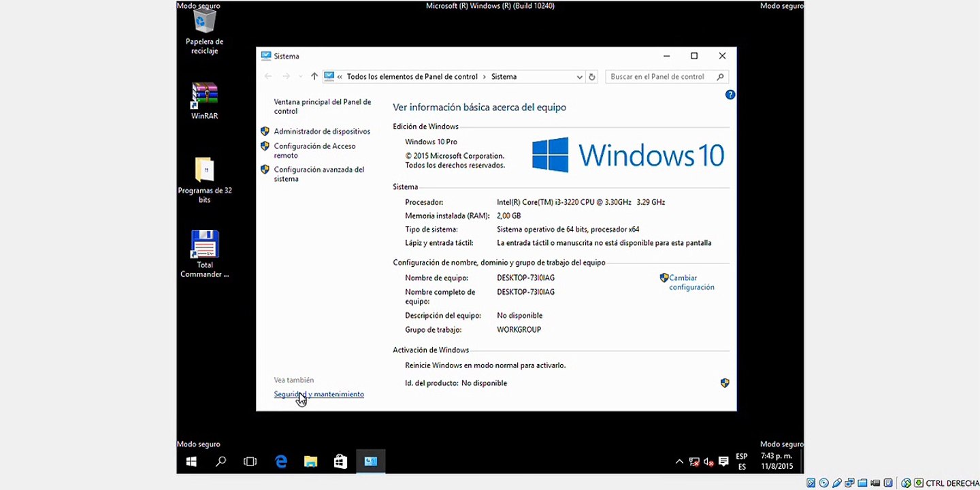Open the Windows Start menu

click(x=191, y=461)
